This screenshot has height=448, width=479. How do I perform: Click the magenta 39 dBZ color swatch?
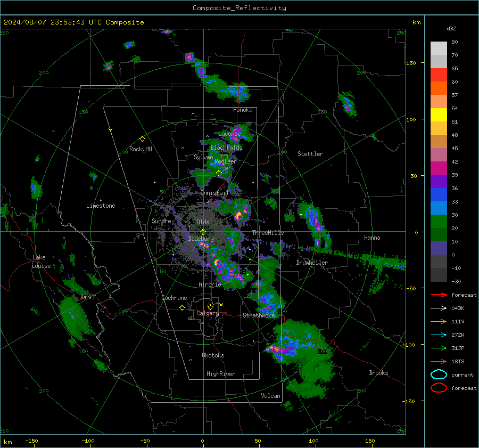[x=439, y=168]
